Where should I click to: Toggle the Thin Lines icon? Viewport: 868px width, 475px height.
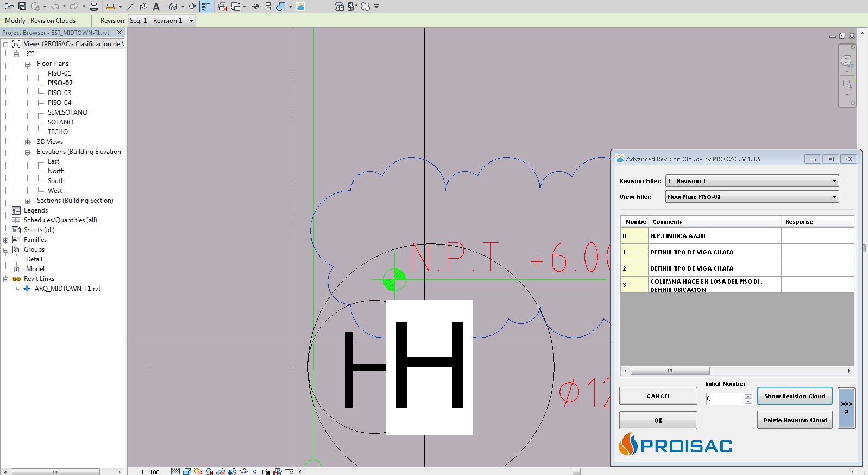click(x=206, y=7)
